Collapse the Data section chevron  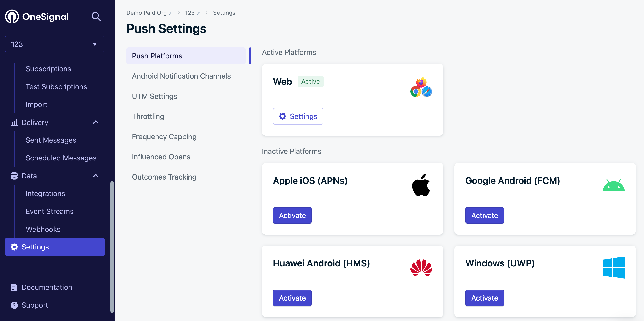coord(96,176)
